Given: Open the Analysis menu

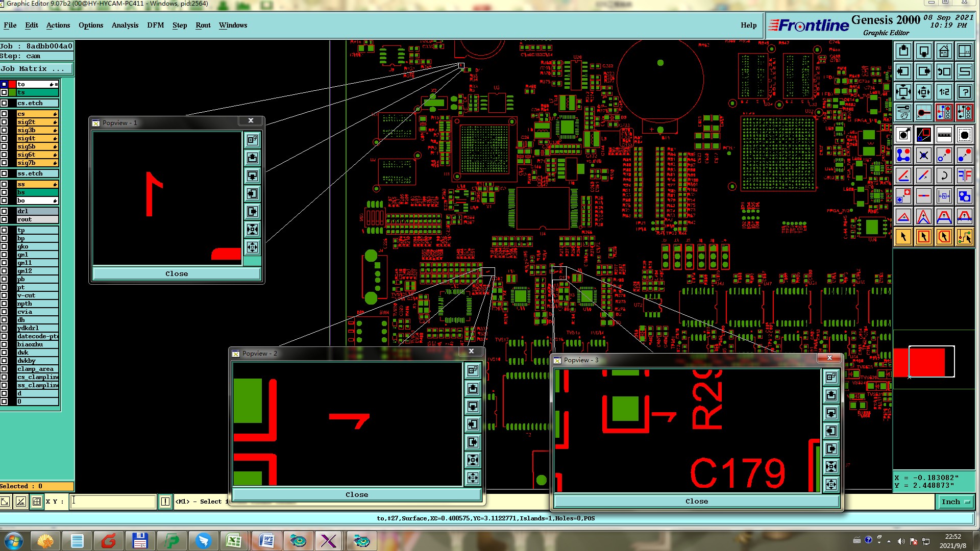Looking at the screenshot, I should [x=125, y=25].
